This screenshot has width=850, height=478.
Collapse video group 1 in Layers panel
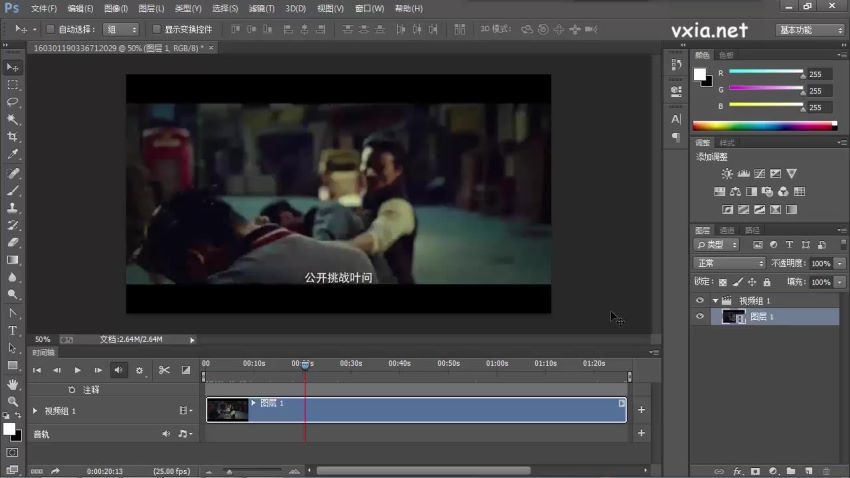click(x=715, y=300)
